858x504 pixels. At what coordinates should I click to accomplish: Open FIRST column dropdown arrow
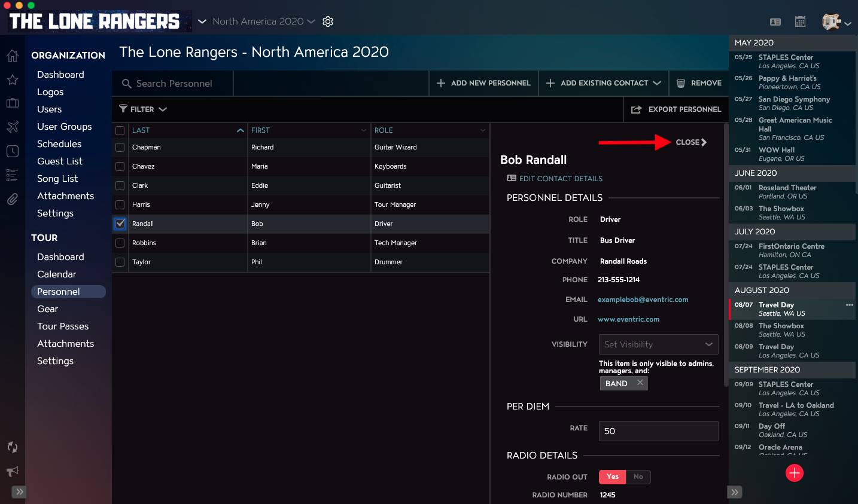coord(363,130)
